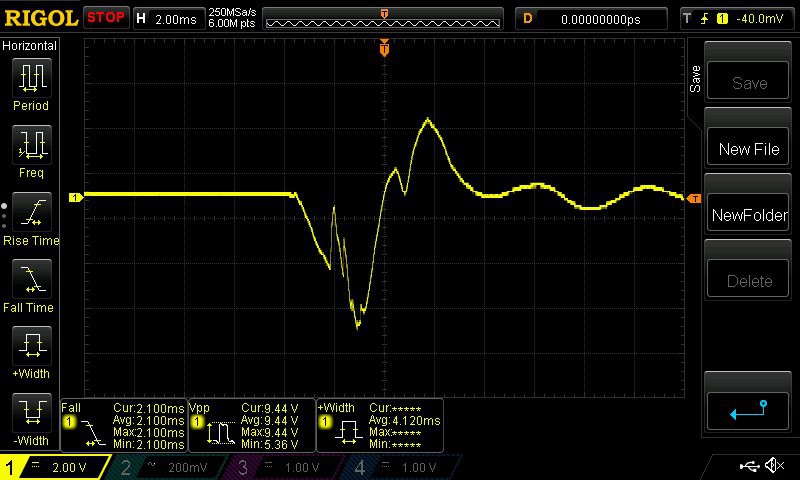This screenshot has width=800, height=480.
Task: Click the Vpp waveform icon in measurement box
Action: [220, 433]
